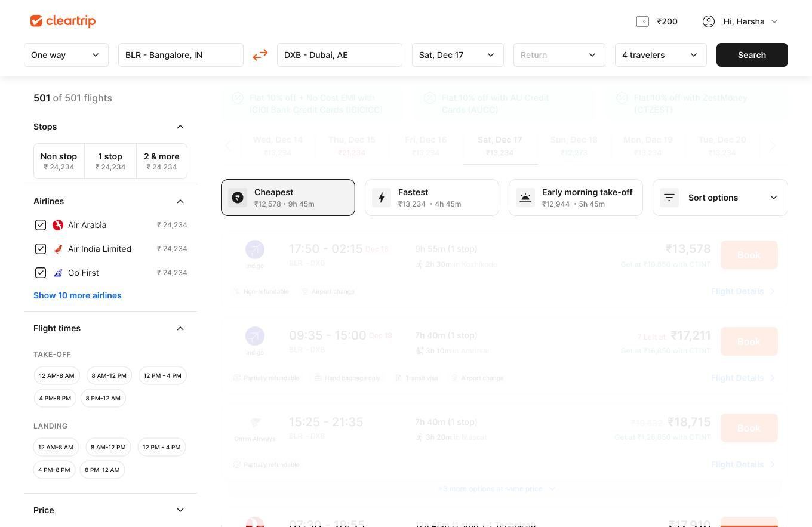This screenshot has width=812, height=527.
Task: Switch to Thu, Dec 15 date tab
Action: pyautogui.click(x=352, y=146)
